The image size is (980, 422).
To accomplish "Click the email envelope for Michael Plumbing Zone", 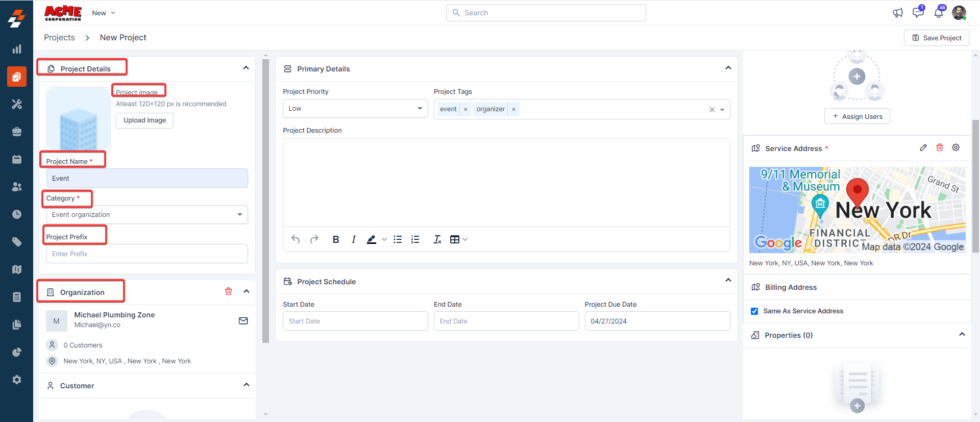I will [243, 320].
